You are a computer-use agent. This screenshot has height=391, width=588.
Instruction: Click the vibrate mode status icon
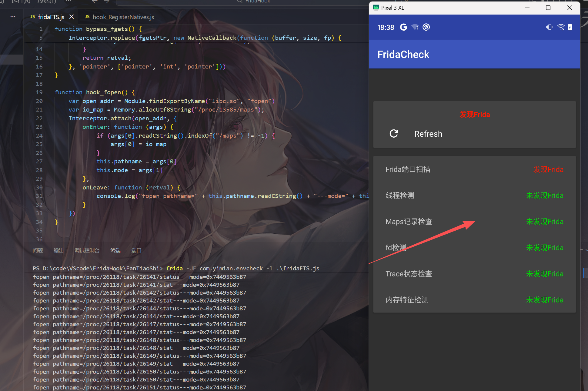(550, 27)
